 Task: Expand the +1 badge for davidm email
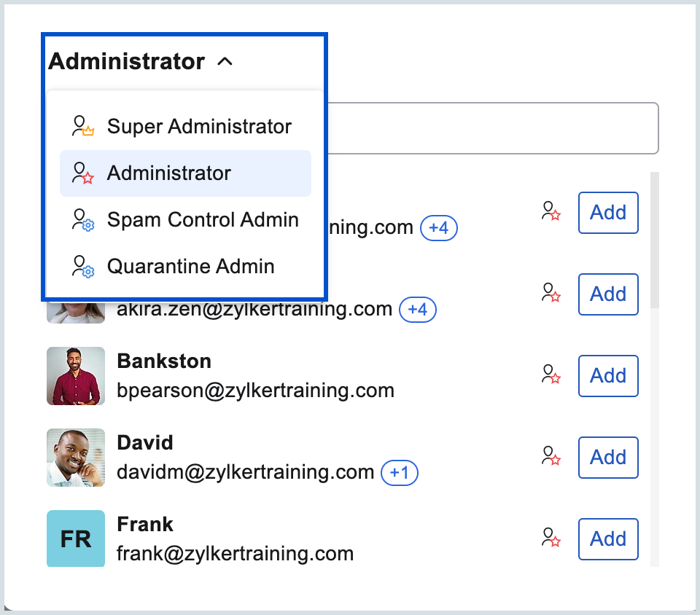[x=400, y=473]
